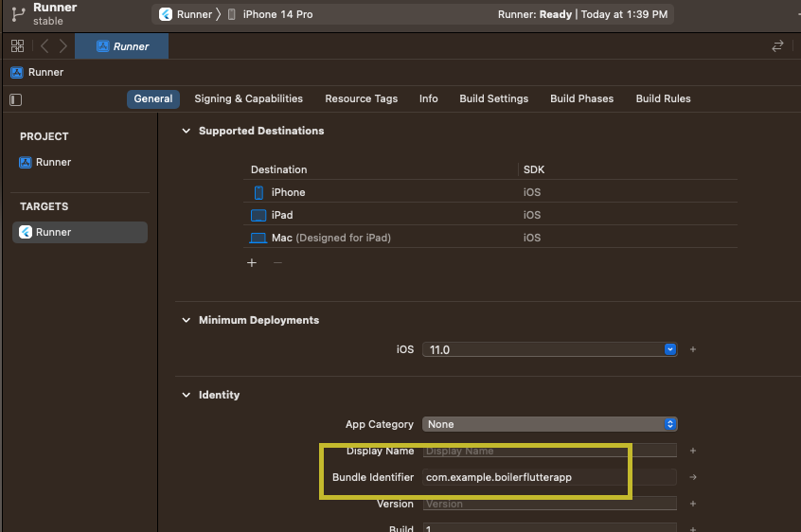
Task: Click the Display Name field
Action: [x=550, y=451]
